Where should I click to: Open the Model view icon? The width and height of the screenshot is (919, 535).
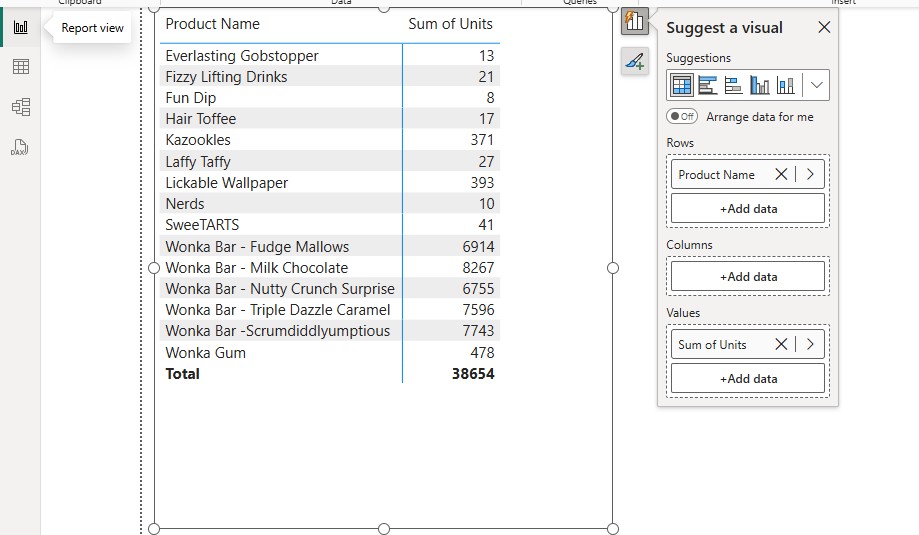[21, 107]
